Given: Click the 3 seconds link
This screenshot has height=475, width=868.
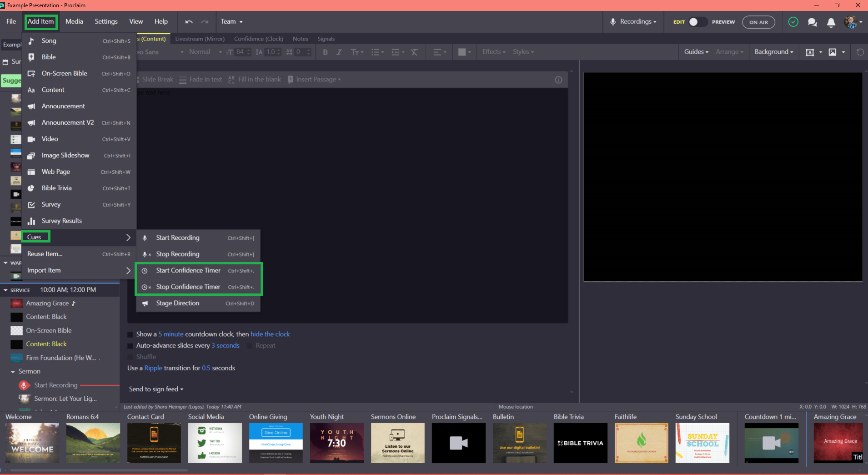Looking at the screenshot, I should click(x=226, y=345).
